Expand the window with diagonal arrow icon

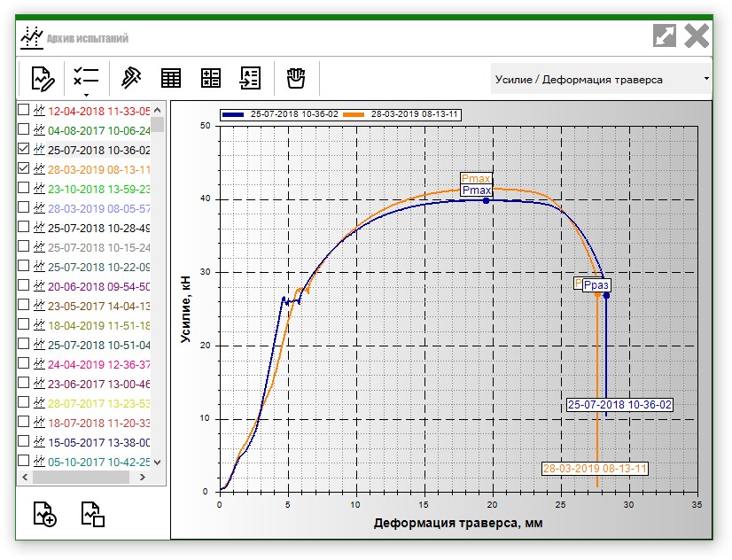tap(665, 36)
